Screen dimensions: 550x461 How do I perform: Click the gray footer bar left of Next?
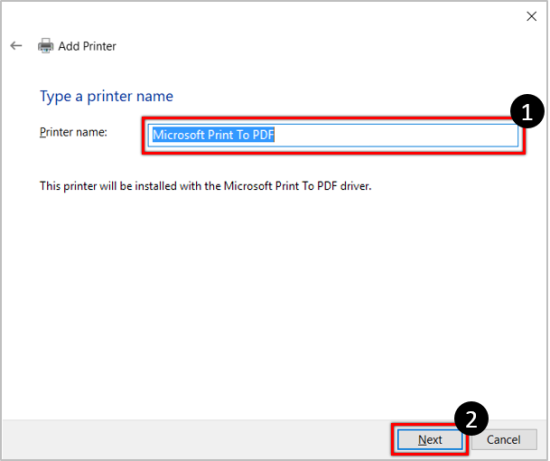click(196, 440)
